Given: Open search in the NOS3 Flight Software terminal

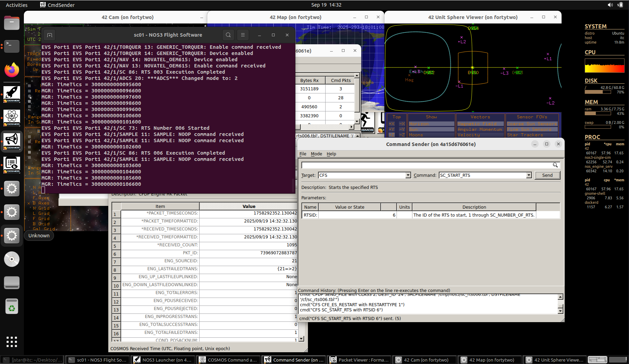Looking at the screenshot, I should pos(228,35).
